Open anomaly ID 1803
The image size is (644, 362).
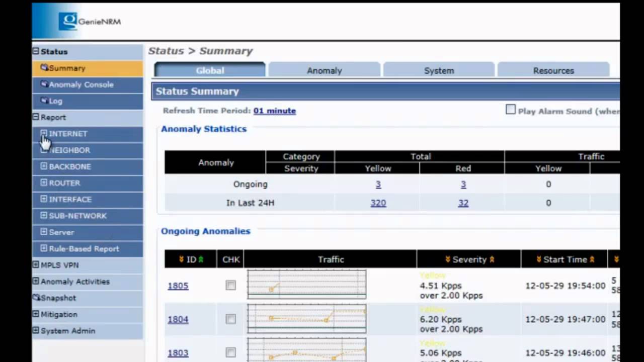tap(178, 353)
